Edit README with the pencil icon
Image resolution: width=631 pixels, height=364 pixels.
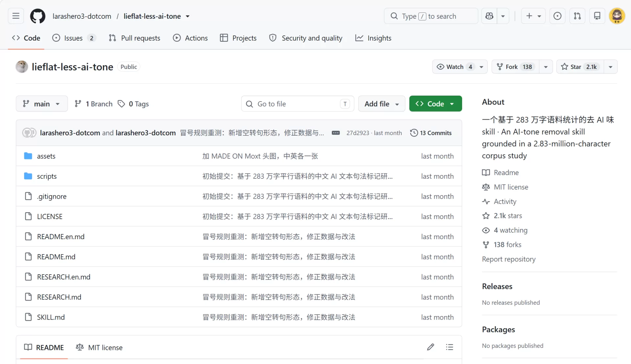(x=431, y=347)
